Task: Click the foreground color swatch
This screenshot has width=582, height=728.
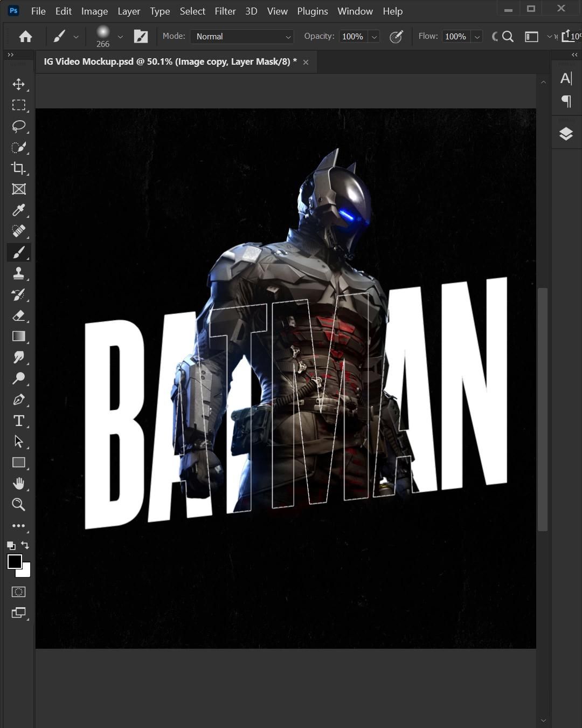Action: [x=15, y=561]
